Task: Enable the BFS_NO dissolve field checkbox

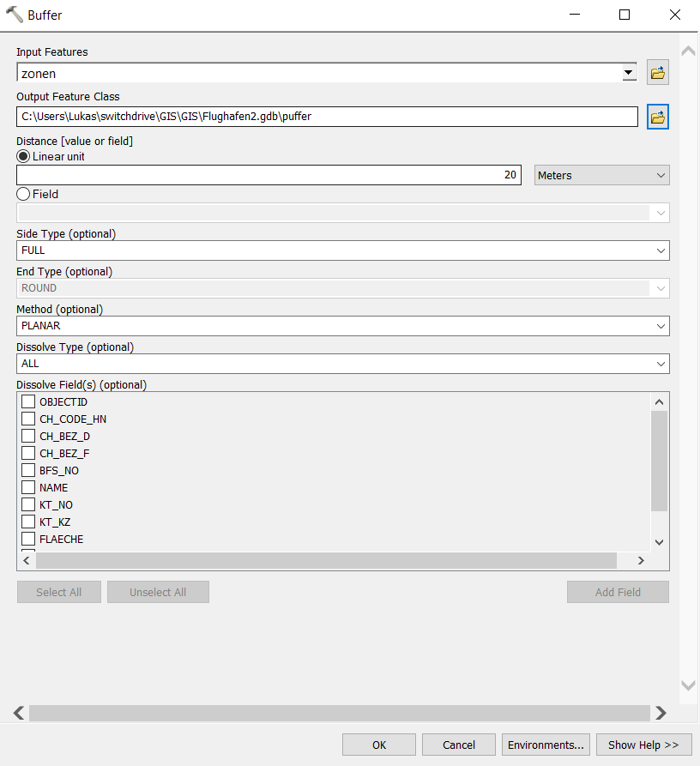Action: (28, 470)
